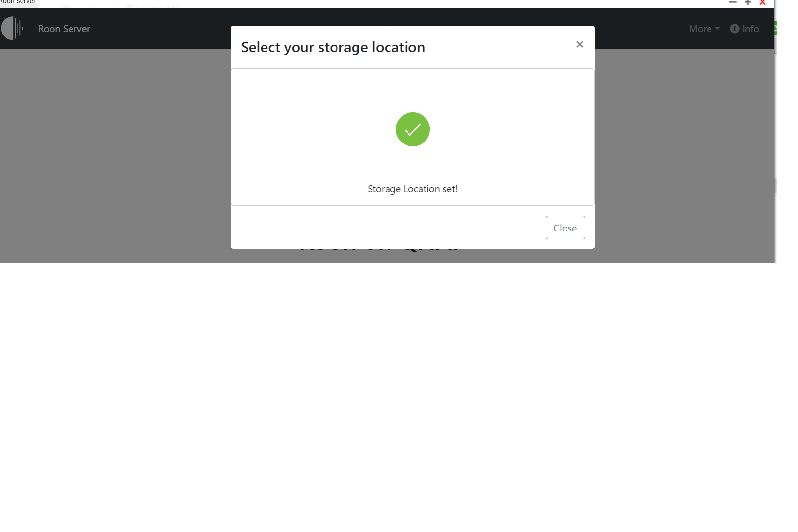Dismiss the dialog with the X icon
The width and height of the screenshot is (798, 532).
click(579, 44)
